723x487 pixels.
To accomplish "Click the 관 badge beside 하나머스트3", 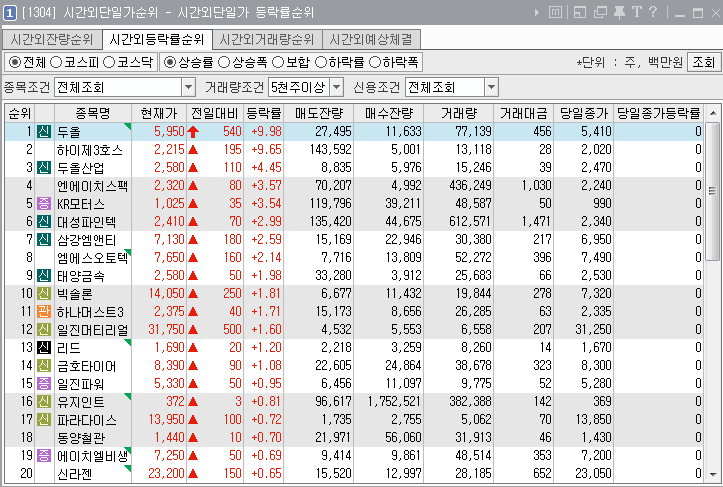I will click(x=44, y=311).
